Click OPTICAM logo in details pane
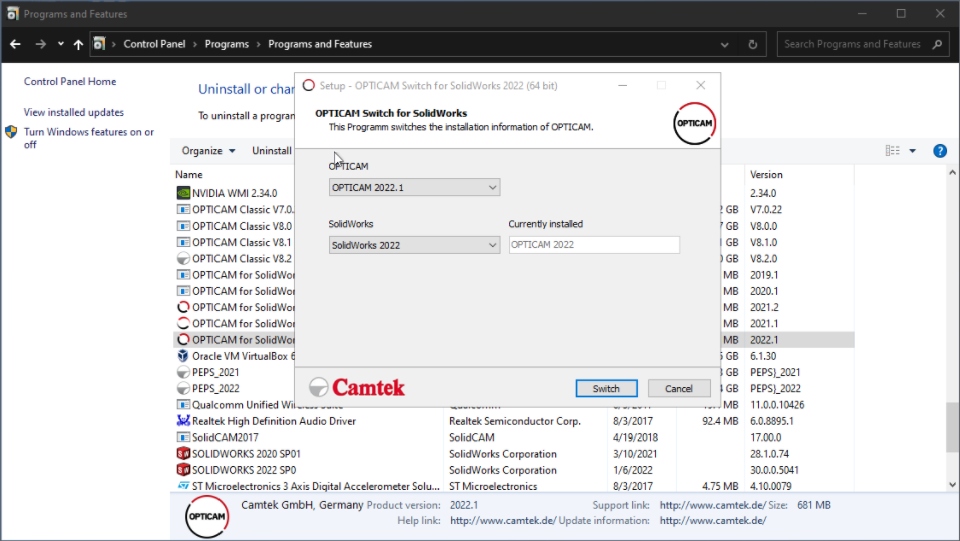 (207, 517)
